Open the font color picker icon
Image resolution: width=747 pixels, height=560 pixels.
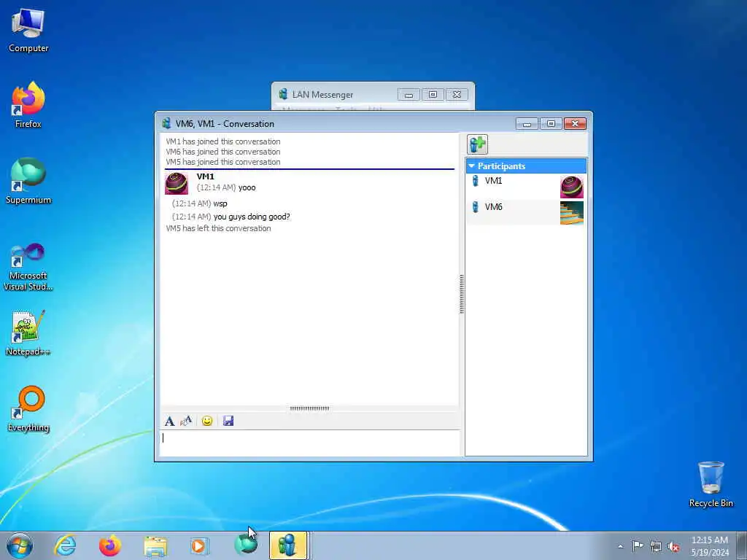point(186,421)
